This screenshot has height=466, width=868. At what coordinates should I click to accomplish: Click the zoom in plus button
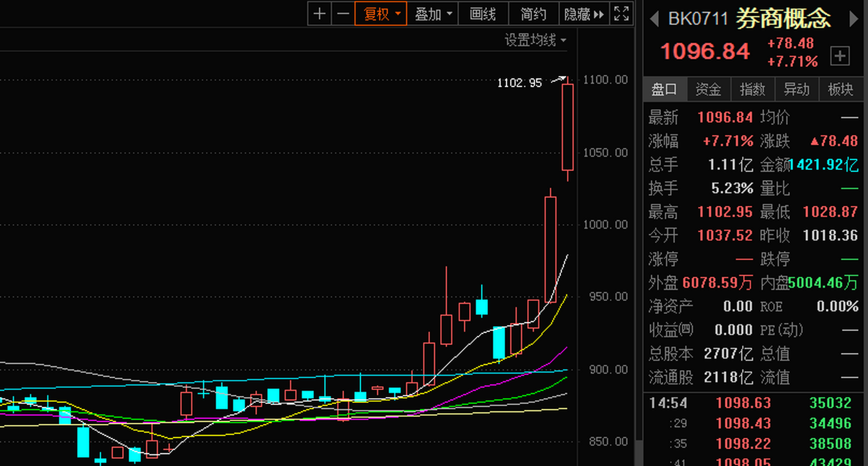[x=319, y=14]
